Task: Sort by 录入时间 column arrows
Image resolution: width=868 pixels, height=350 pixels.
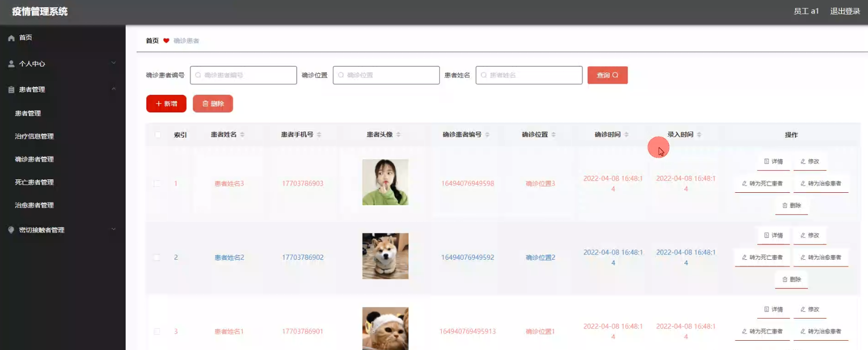Action: (x=699, y=135)
